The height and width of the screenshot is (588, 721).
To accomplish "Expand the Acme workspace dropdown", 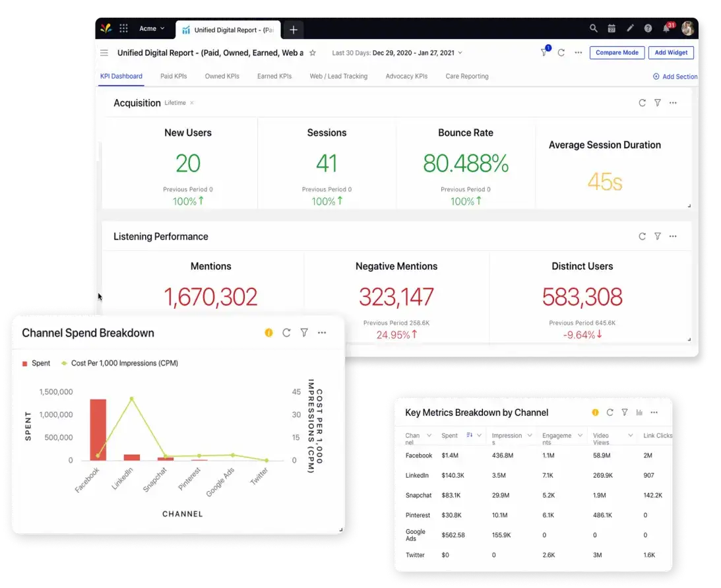I will 152,28.
